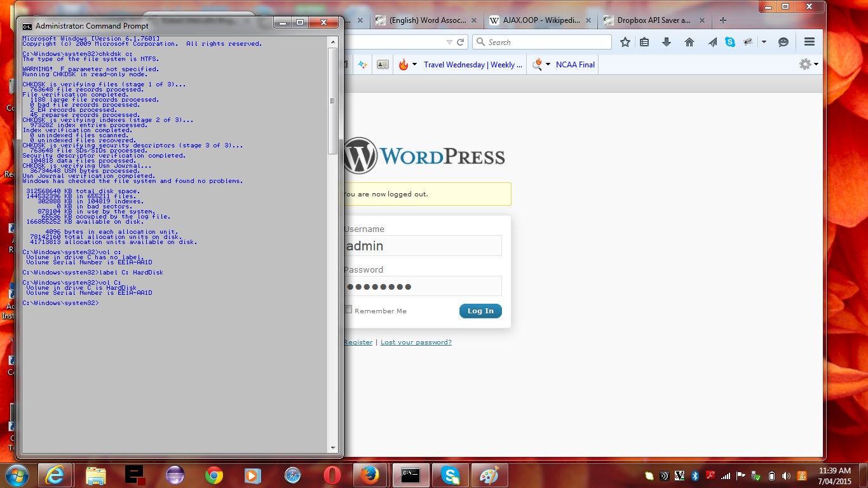Viewport: 868px width, 488px height.
Task: Click the paper plane send icon
Action: point(713,42)
